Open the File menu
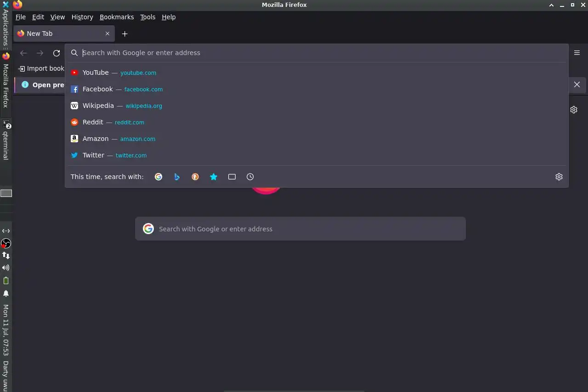Image resolution: width=588 pixels, height=392 pixels. pyautogui.click(x=21, y=17)
